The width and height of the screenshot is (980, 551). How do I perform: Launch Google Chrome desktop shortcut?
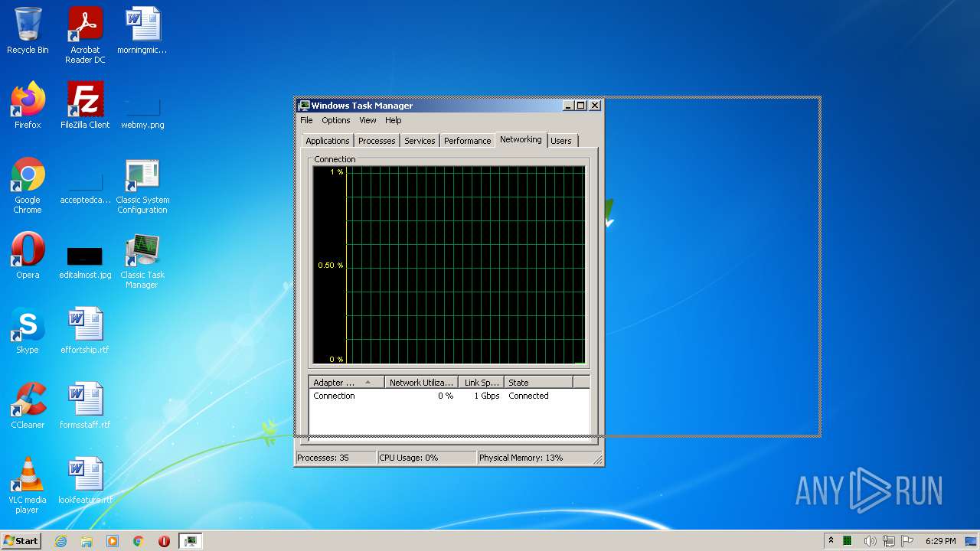coord(28,186)
